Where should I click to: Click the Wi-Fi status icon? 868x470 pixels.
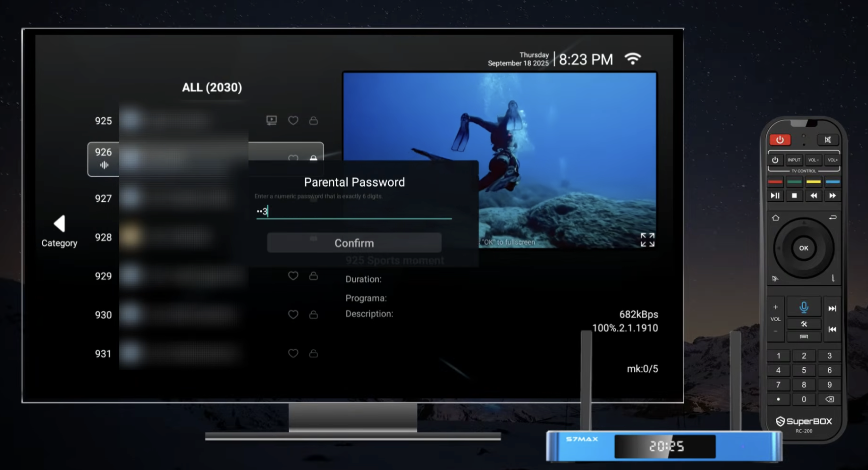coord(633,59)
